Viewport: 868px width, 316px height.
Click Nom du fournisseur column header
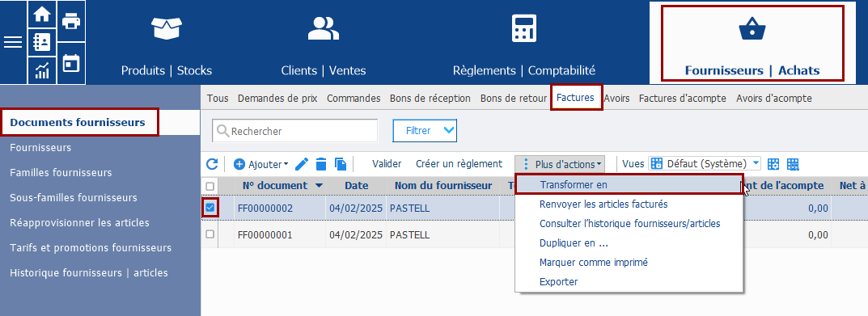pyautogui.click(x=443, y=185)
